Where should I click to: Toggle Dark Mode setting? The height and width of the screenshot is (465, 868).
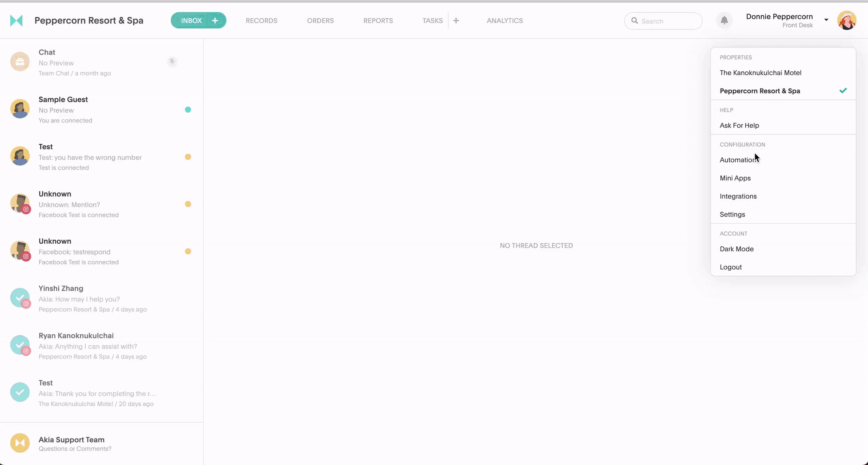pos(736,248)
